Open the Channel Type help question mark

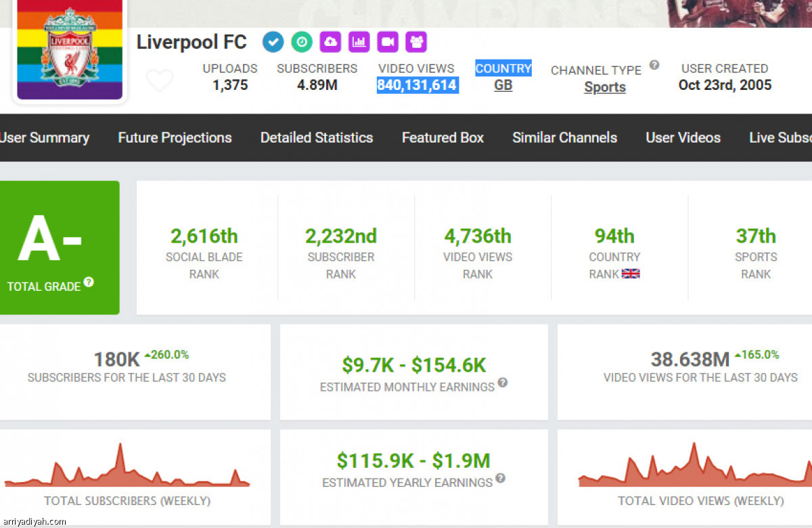[654, 66]
